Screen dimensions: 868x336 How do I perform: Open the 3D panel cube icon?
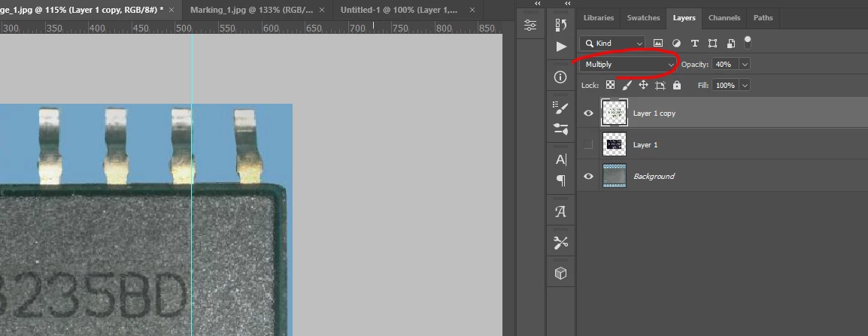click(x=560, y=273)
